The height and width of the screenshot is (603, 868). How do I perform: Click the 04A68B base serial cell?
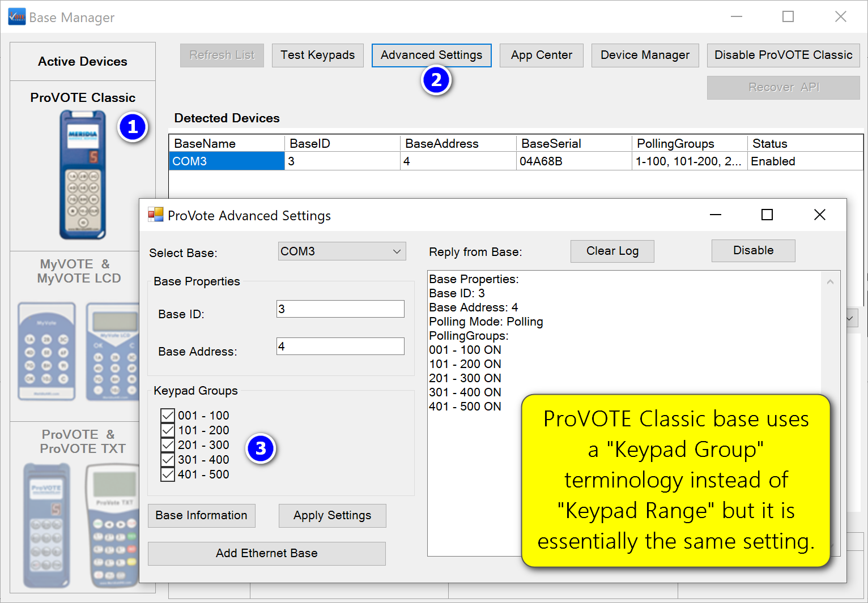coord(574,161)
